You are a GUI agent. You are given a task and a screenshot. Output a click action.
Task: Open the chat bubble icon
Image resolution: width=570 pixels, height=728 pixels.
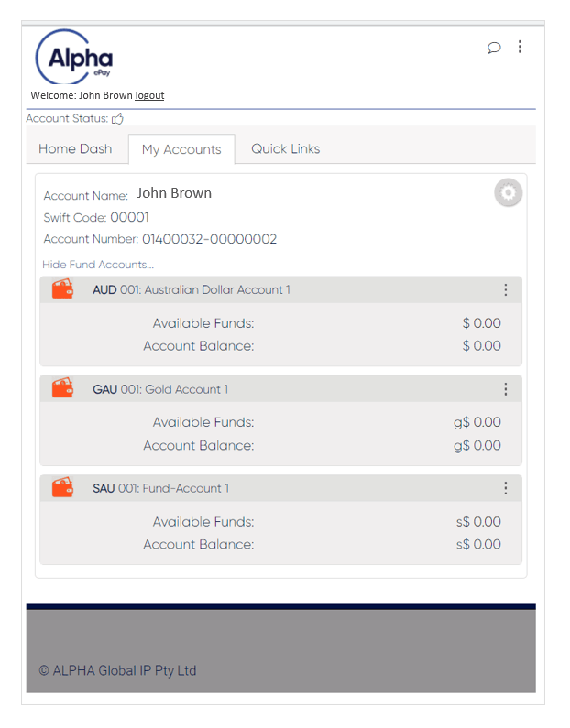[x=494, y=48]
